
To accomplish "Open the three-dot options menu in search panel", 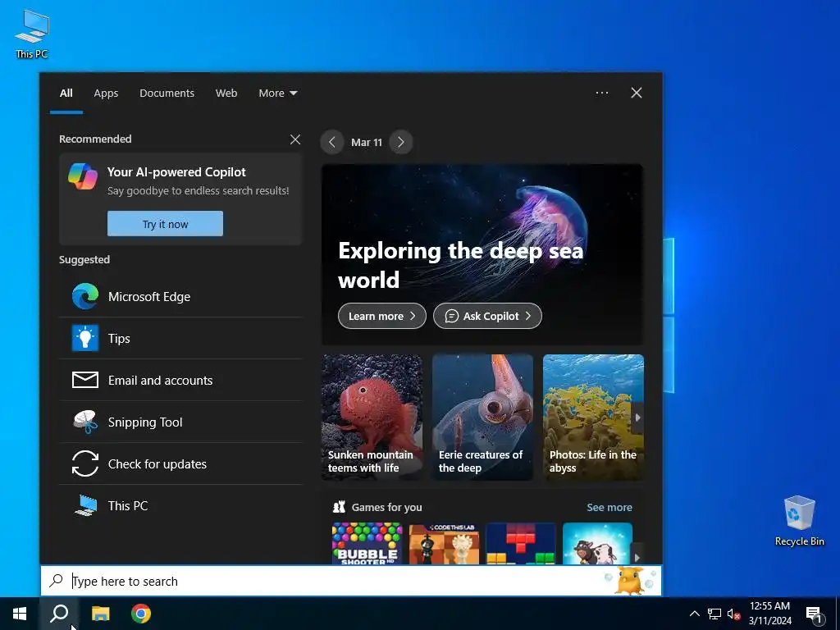I will pyautogui.click(x=602, y=93).
